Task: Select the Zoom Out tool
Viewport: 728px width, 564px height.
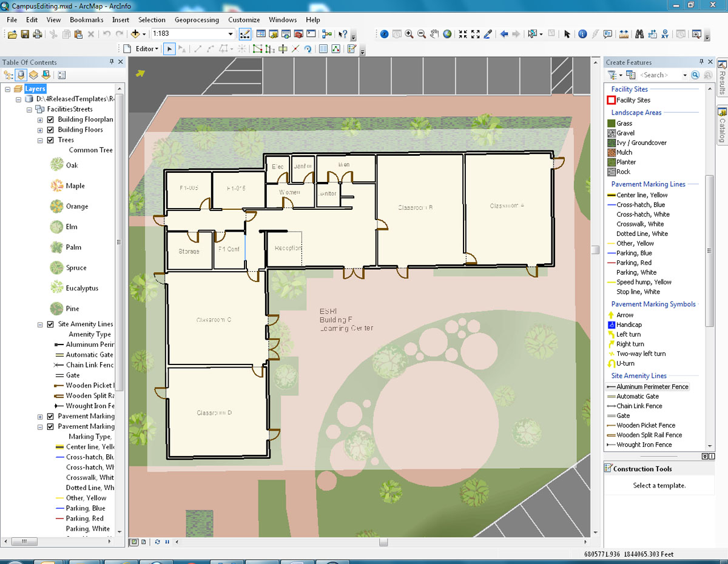Action: coord(422,34)
